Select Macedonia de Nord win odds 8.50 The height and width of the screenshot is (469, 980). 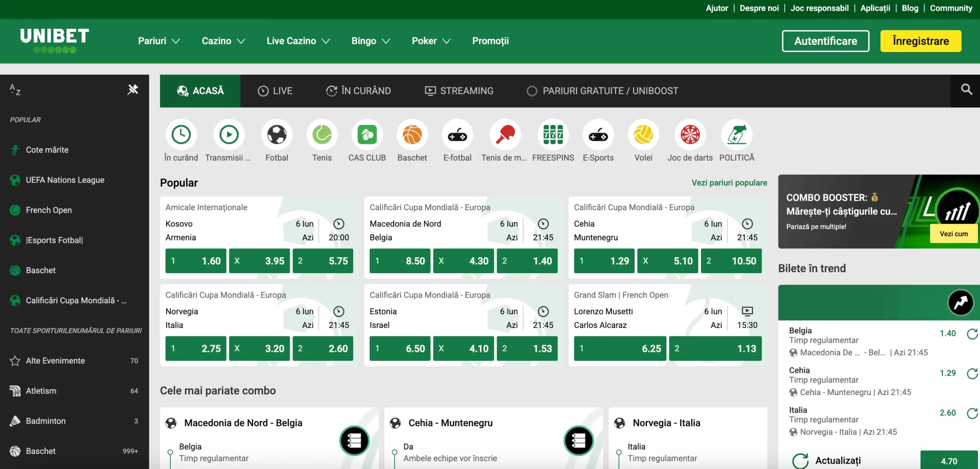(400, 261)
